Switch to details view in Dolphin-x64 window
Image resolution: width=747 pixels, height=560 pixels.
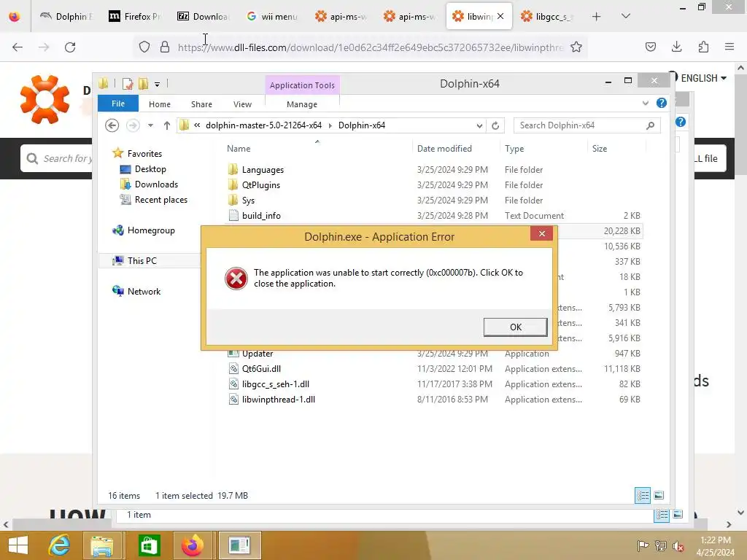pos(642,495)
